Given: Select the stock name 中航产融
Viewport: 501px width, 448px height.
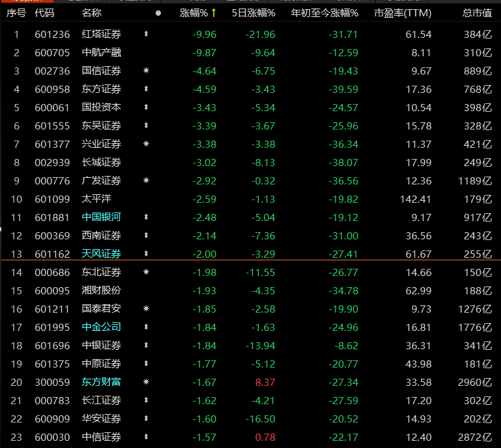Looking at the screenshot, I should [101, 52].
